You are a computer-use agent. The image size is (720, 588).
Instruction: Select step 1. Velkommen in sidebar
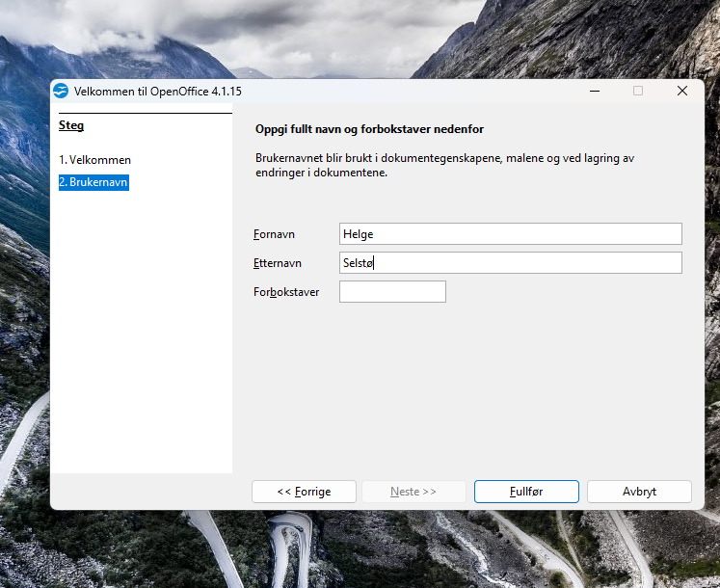[94, 160]
